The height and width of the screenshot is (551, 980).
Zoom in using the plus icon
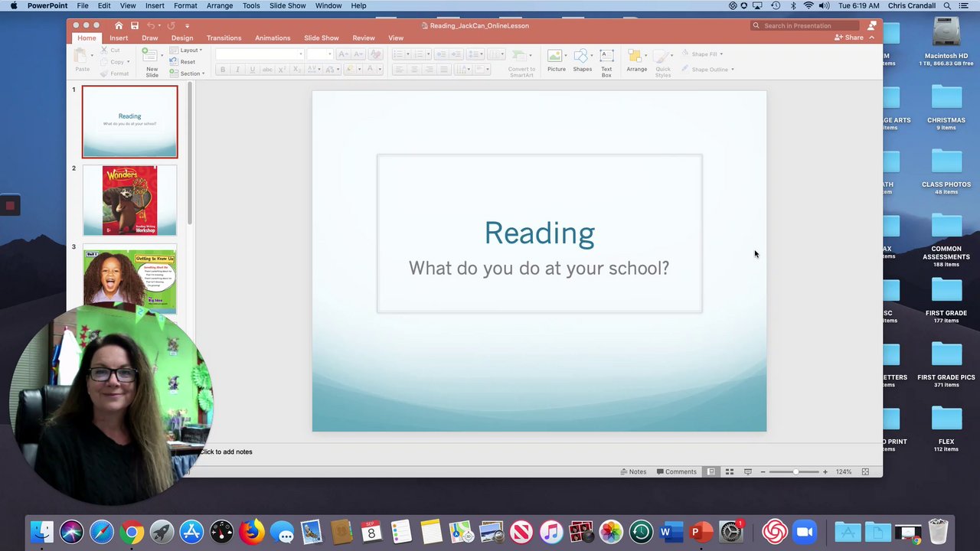pyautogui.click(x=825, y=471)
